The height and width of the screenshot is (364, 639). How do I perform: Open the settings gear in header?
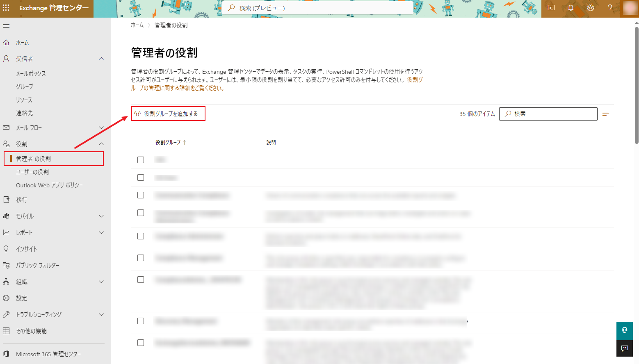(x=591, y=8)
